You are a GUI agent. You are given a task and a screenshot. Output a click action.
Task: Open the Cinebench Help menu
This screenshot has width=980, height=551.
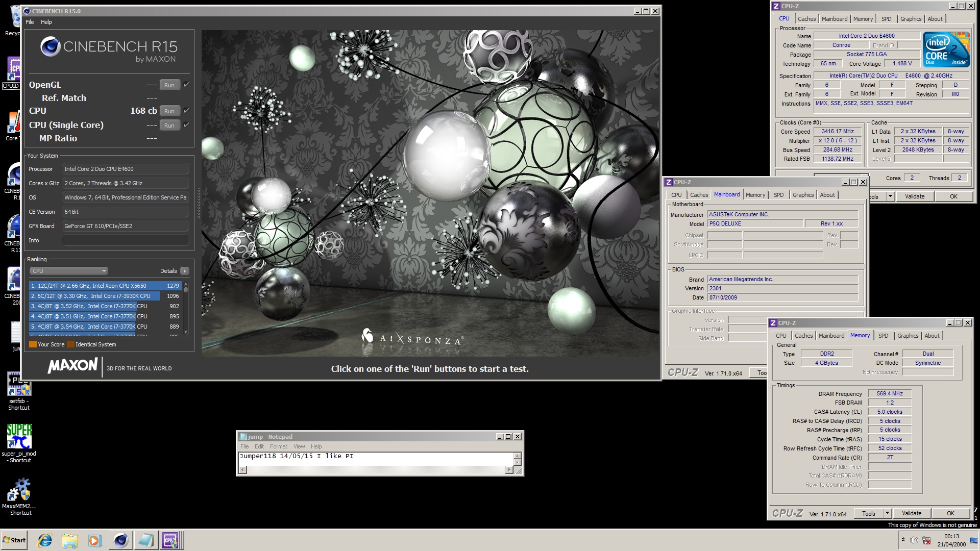click(46, 22)
